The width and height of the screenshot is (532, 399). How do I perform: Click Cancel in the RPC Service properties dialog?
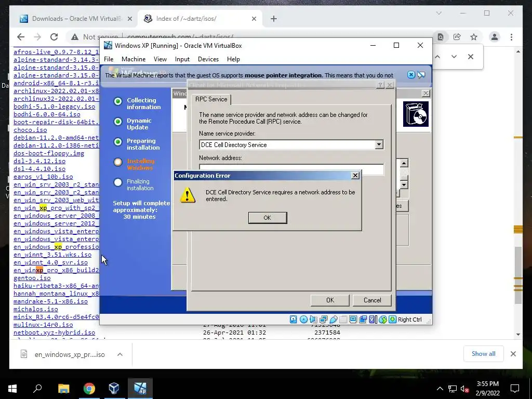click(372, 300)
